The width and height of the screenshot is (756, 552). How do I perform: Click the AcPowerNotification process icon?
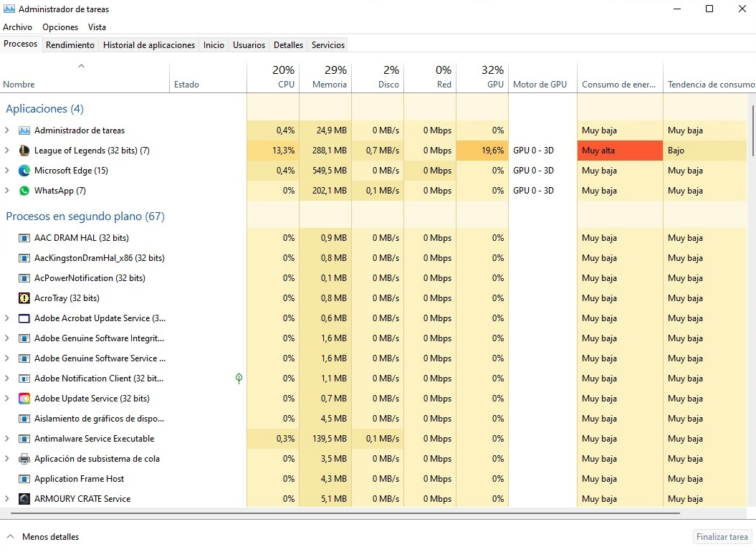click(x=24, y=278)
